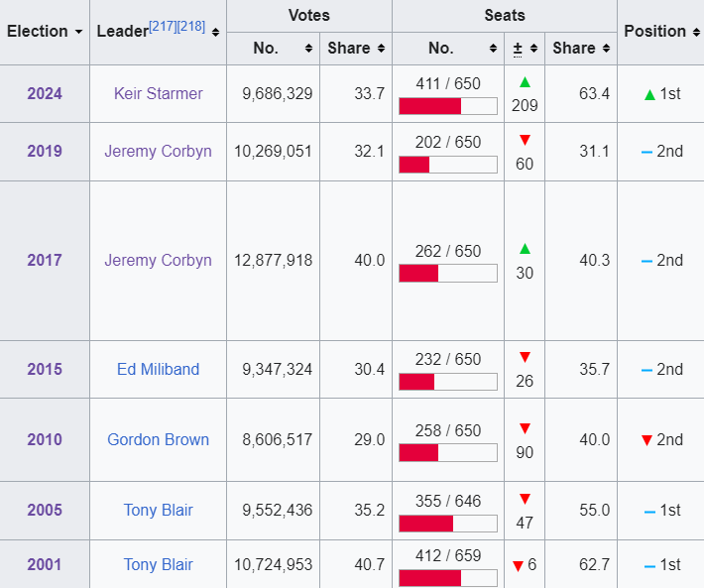Click blue dash beside 2001 1st position
Screen dimensions: 704x588
click(x=649, y=566)
